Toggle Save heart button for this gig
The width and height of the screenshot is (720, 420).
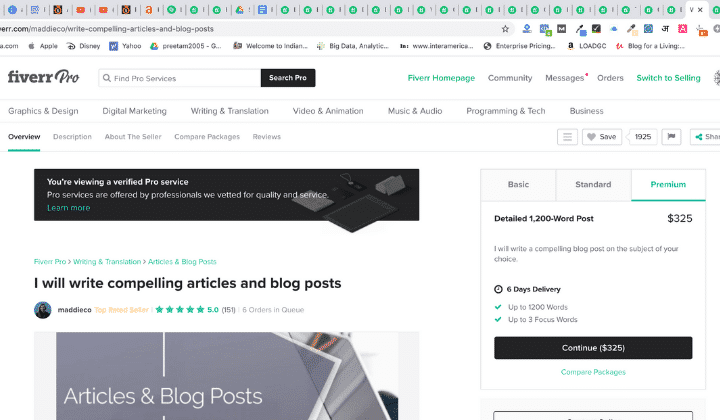(602, 137)
